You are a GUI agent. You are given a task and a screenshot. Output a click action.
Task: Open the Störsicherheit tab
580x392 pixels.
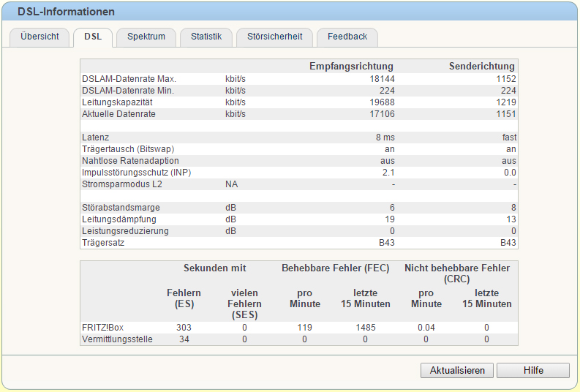[x=274, y=37]
